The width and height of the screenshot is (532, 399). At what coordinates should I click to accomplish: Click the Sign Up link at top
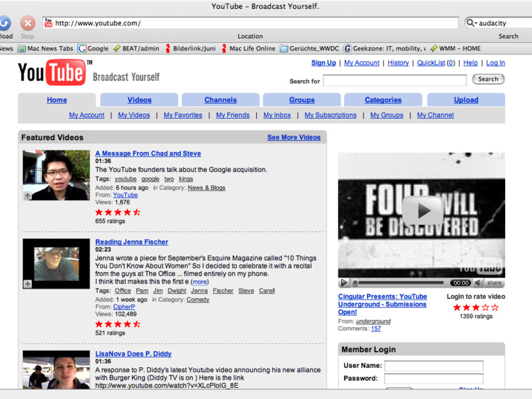(x=323, y=63)
